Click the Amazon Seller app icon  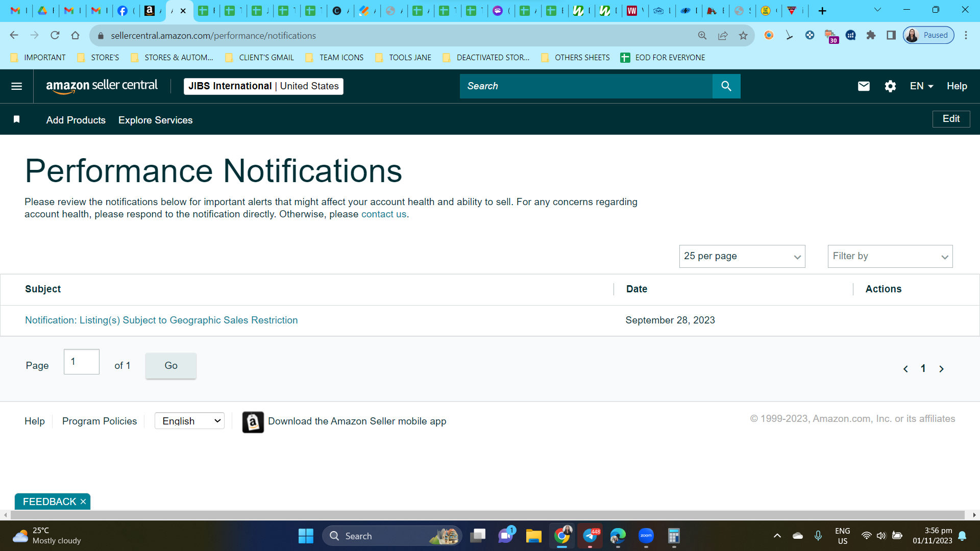[x=253, y=422]
